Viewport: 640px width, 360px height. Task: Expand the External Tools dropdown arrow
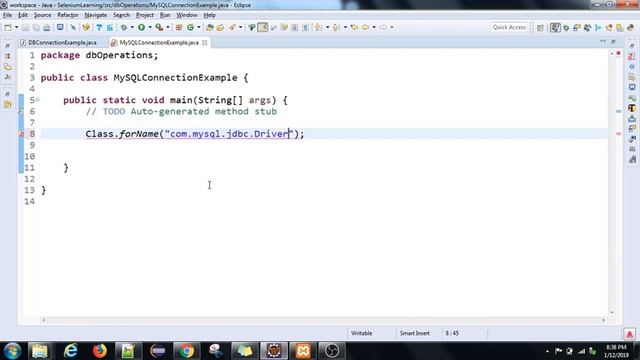(x=168, y=27)
